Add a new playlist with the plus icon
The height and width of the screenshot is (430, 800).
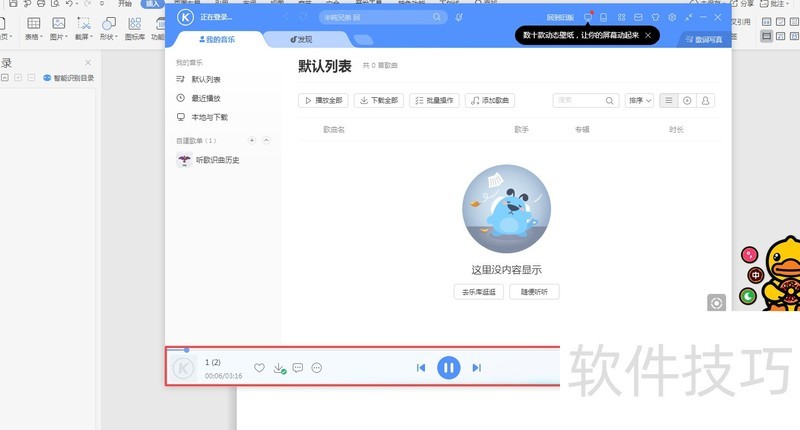[x=252, y=140]
